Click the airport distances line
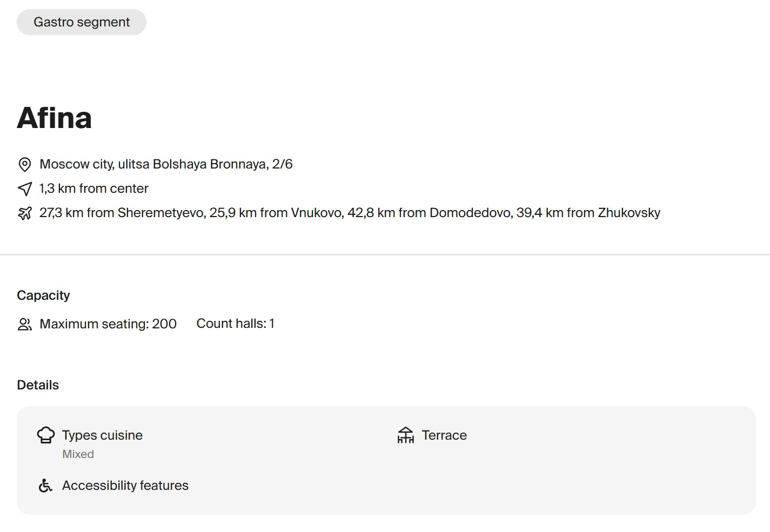The height and width of the screenshot is (532, 770). pyautogui.click(x=350, y=213)
